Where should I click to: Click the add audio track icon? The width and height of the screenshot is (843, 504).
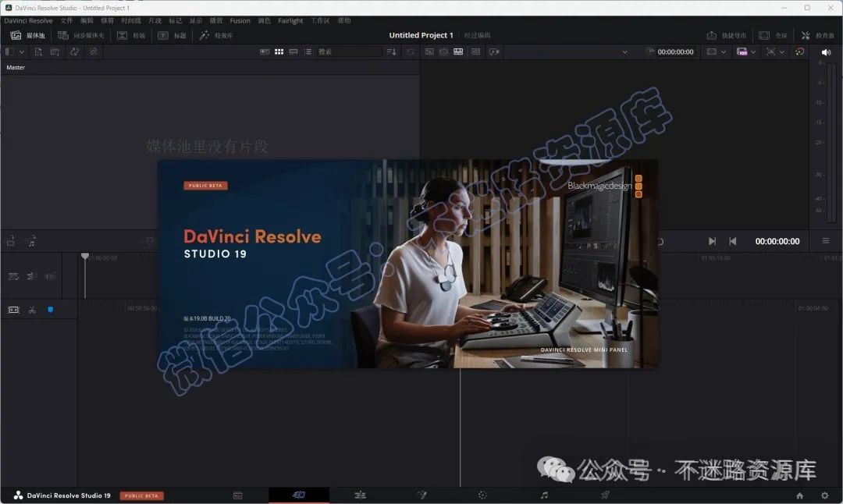click(x=31, y=241)
